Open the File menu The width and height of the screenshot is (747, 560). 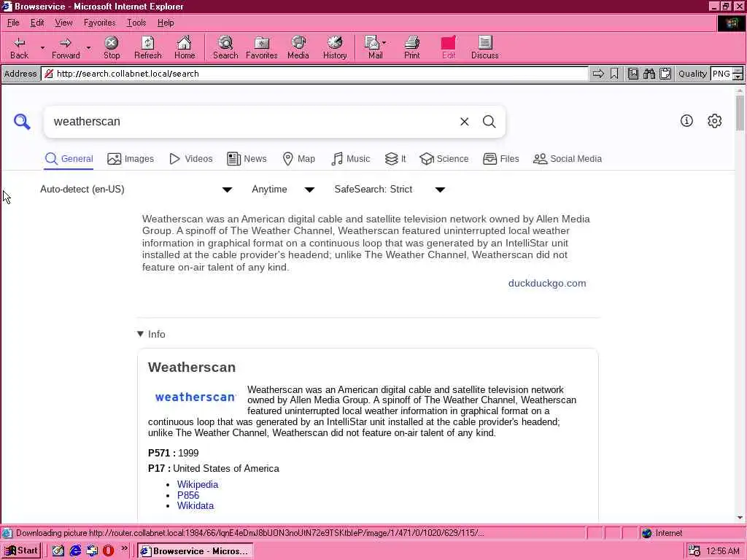(x=13, y=23)
